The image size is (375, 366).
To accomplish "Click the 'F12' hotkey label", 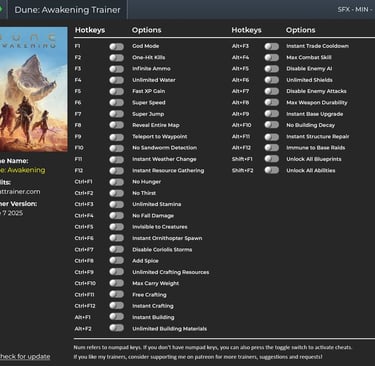I will tap(79, 171).
